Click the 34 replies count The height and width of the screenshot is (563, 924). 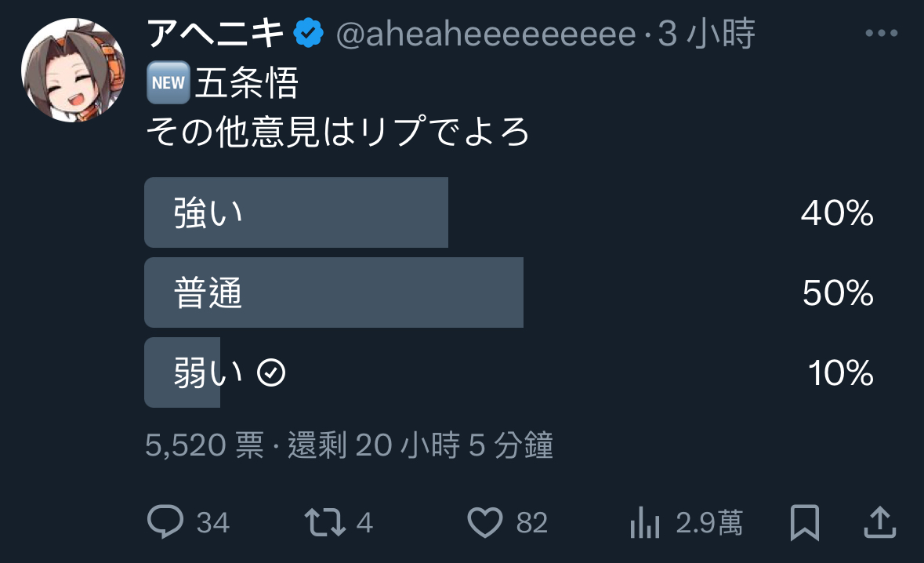pyautogui.click(x=212, y=523)
